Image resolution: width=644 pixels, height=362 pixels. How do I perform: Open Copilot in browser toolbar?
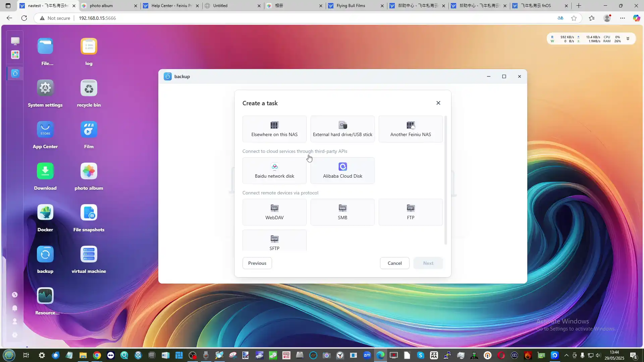(636, 18)
